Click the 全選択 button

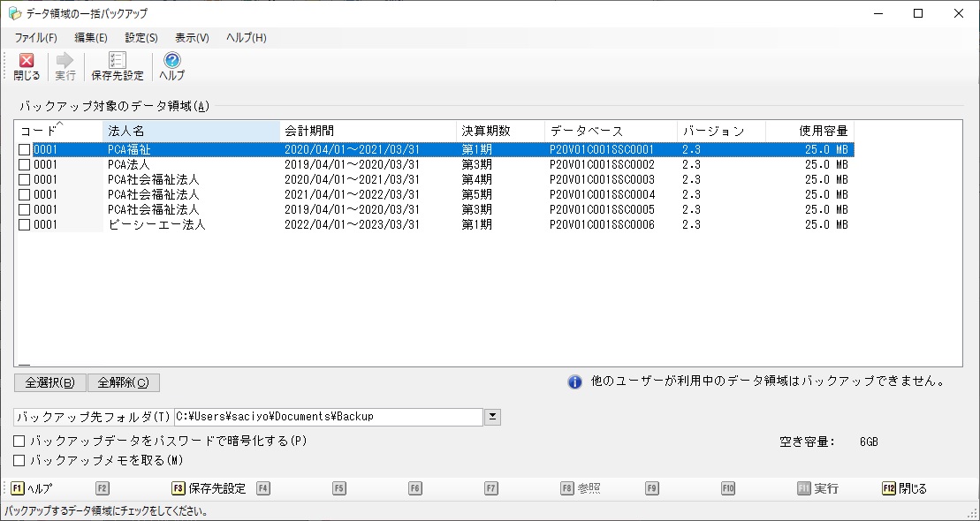[49, 383]
